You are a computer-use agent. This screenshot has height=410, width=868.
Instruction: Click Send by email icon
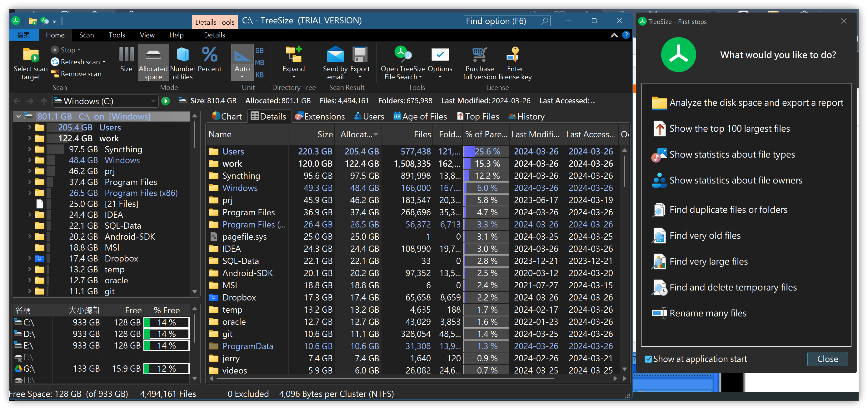pos(335,55)
